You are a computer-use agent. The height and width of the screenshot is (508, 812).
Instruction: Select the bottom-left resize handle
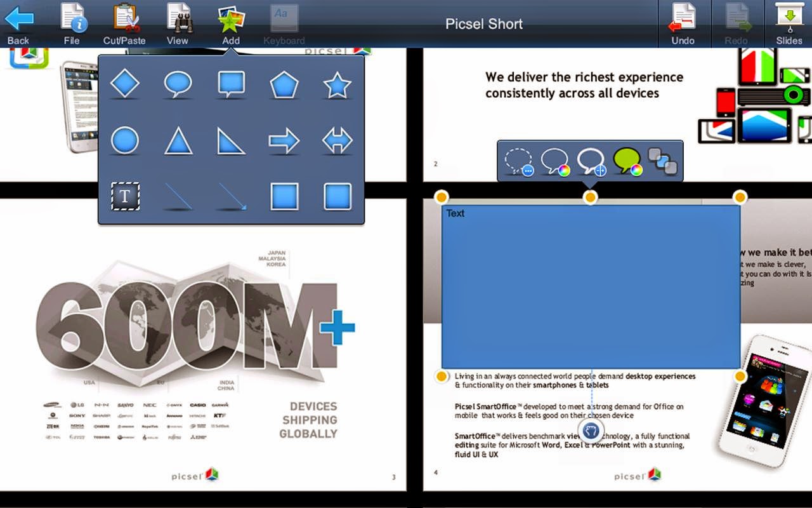(x=442, y=377)
